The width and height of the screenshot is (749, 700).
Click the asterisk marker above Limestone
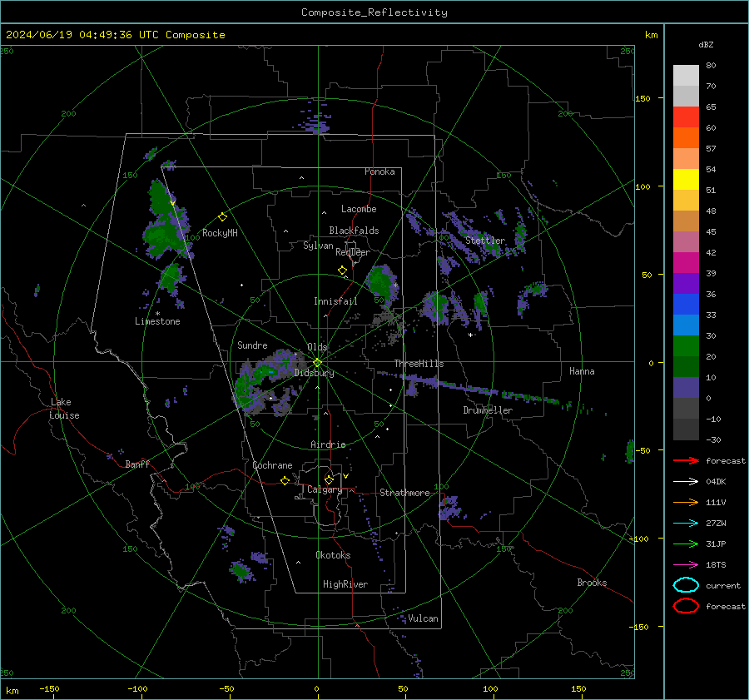click(x=157, y=314)
